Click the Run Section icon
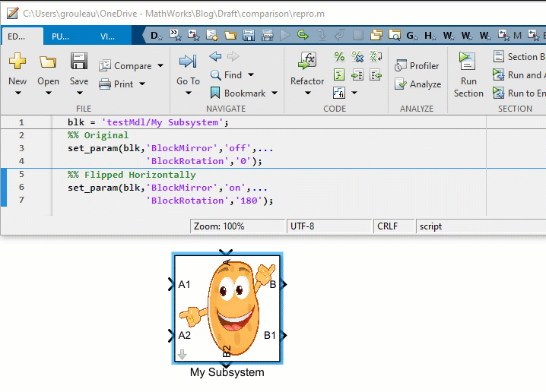Screen dimensions: 546x392 coord(468,62)
